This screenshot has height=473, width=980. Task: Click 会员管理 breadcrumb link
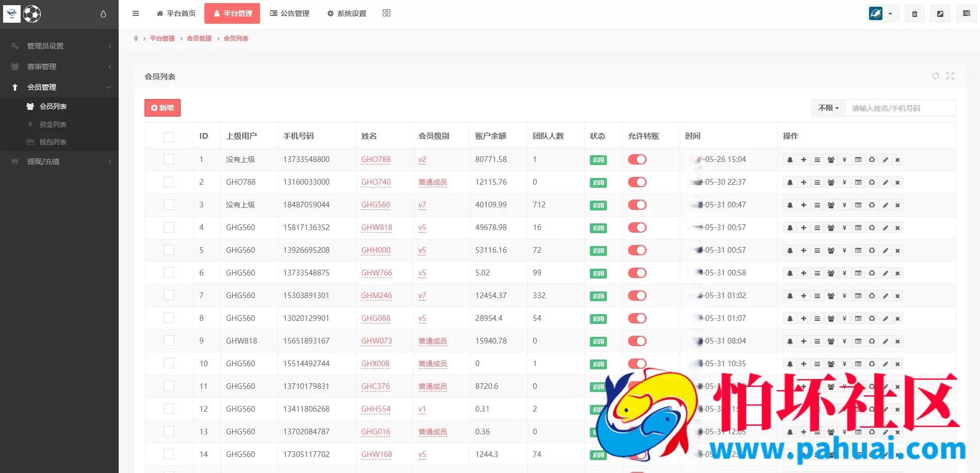click(x=199, y=39)
